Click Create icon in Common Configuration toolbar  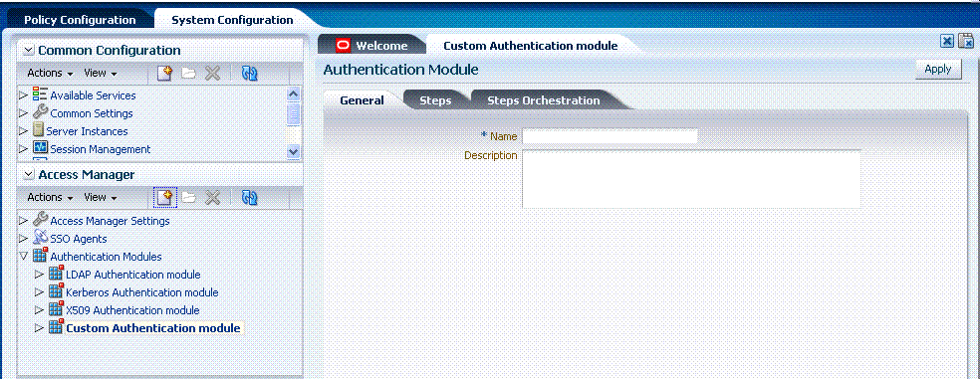tap(164, 73)
